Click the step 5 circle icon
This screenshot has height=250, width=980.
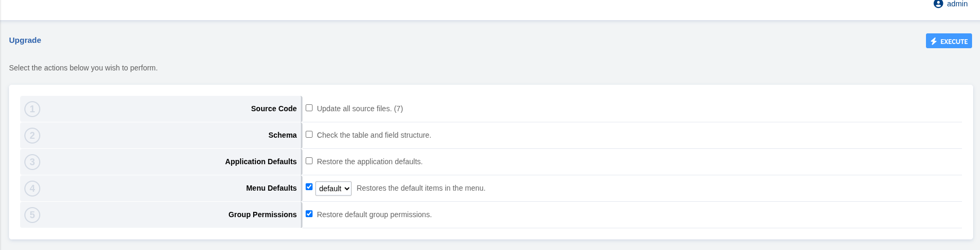[x=32, y=215]
